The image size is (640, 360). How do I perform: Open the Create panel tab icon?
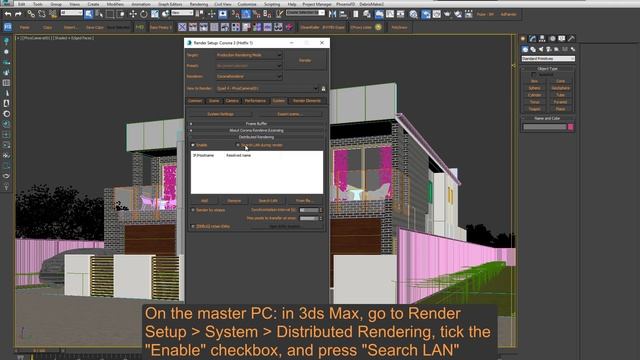[x=523, y=38]
